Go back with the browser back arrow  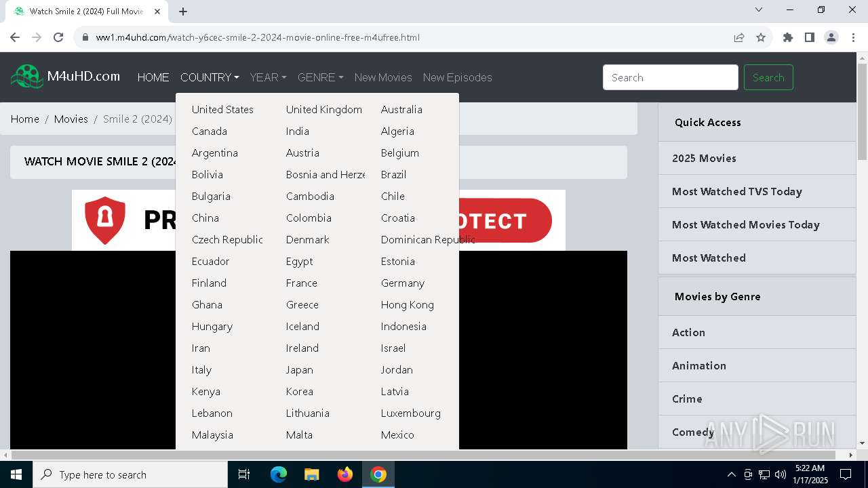15,37
